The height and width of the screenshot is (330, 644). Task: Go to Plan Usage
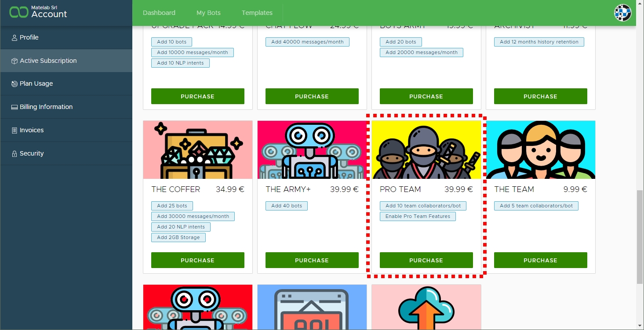[x=66, y=83]
